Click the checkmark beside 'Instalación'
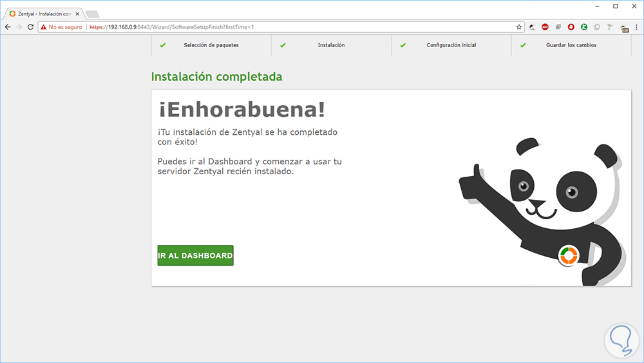This screenshot has width=644, height=363. (283, 45)
